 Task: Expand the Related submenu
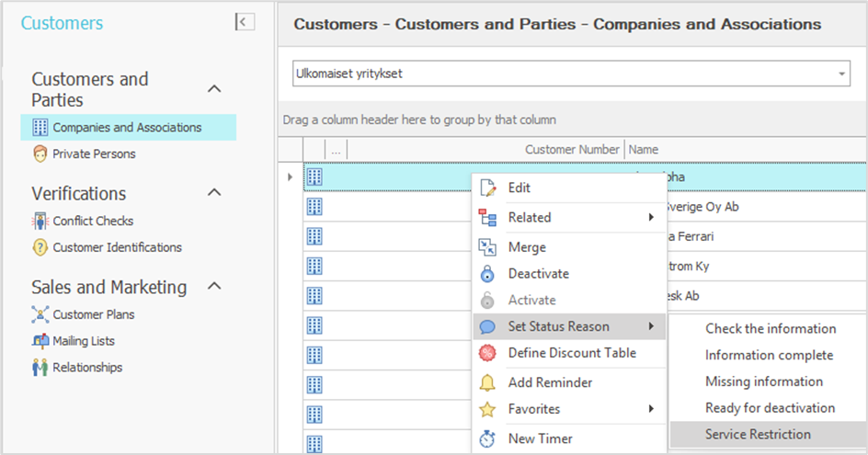(x=568, y=218)
